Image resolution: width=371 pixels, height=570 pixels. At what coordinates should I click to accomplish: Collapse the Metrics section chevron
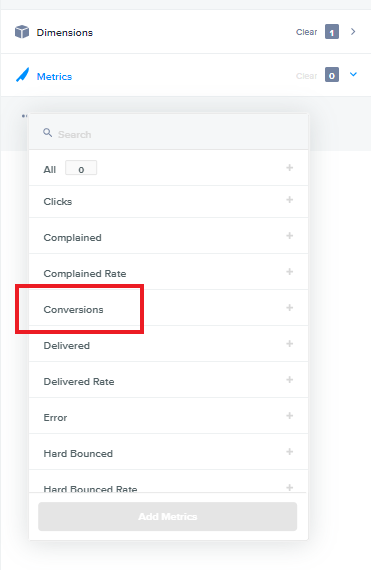[x=353, y=75]
